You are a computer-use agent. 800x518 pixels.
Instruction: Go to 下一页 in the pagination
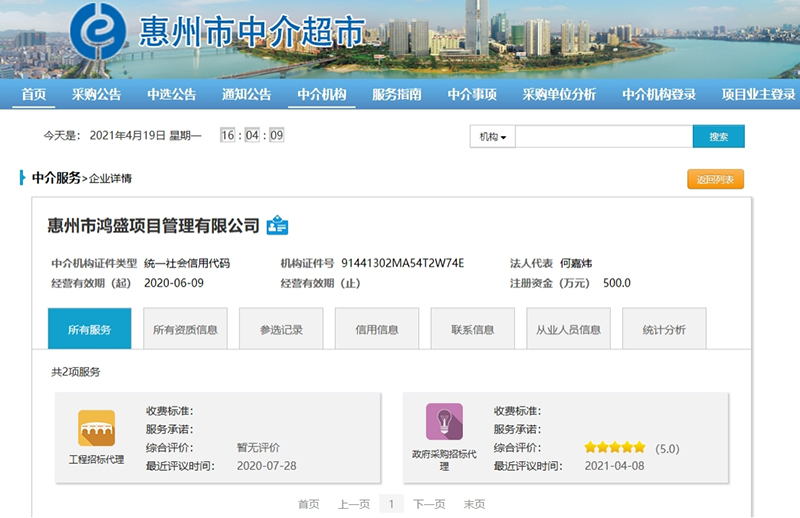pyautogui.click(x=429, y=504)
